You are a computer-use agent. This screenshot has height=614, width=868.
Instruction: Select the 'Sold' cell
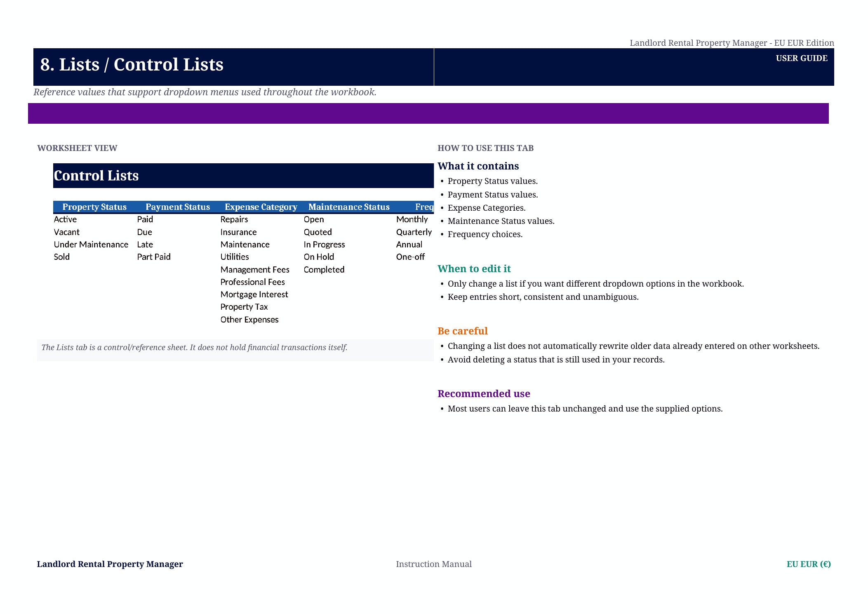(x=61, y=257)
